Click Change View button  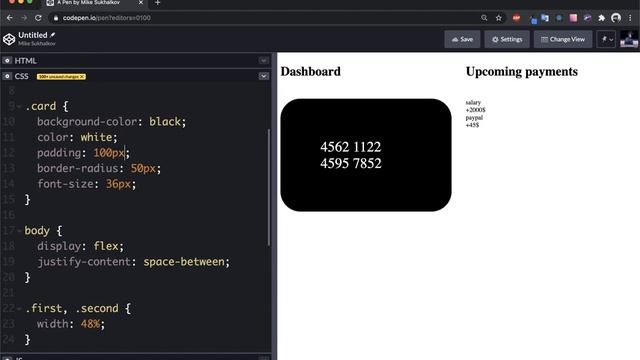563,39
